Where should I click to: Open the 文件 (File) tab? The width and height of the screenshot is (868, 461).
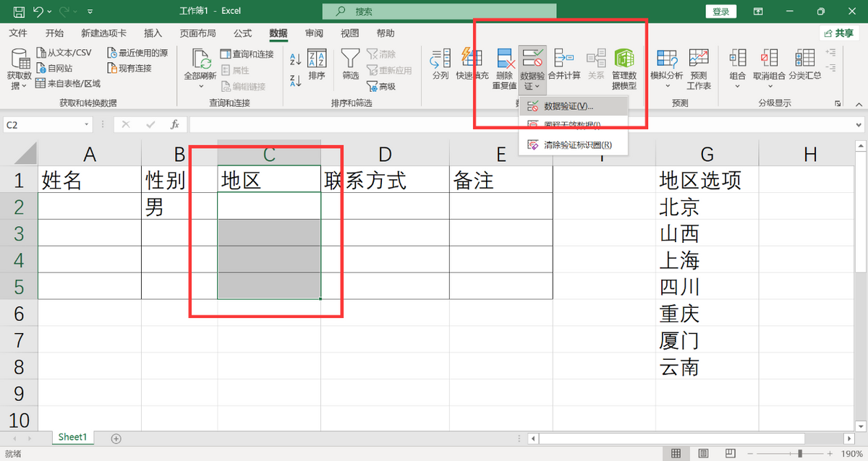pyautogui.click(x=18, y=33)
